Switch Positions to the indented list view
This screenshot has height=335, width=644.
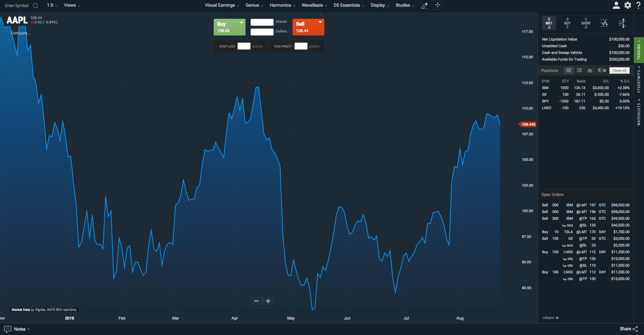click(579, 70)
